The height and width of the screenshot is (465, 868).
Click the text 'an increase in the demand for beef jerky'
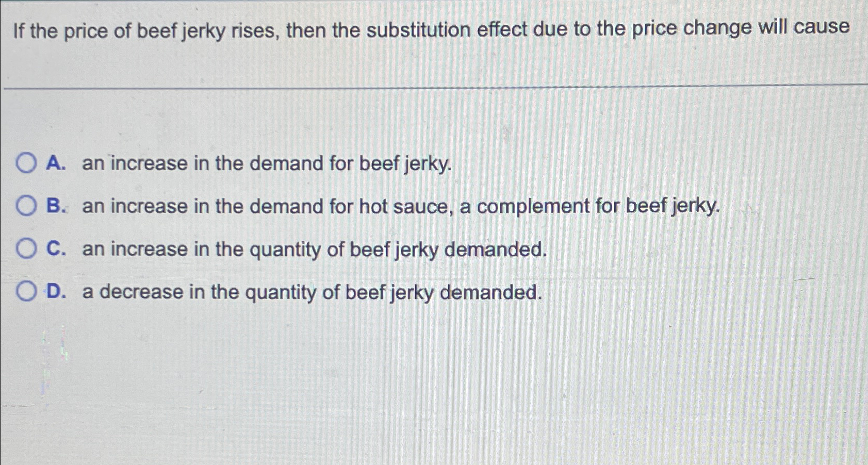(x=266, y=164)
